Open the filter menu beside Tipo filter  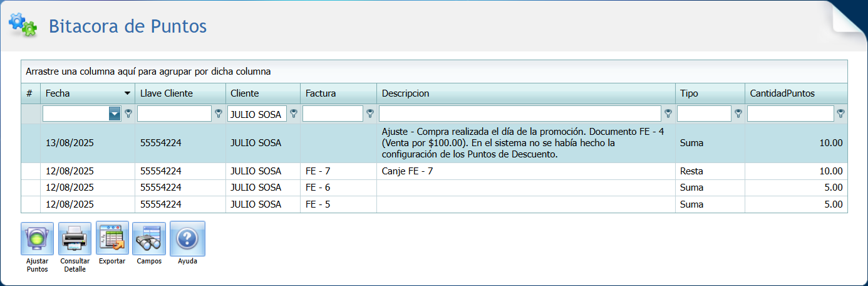(738, 114)
